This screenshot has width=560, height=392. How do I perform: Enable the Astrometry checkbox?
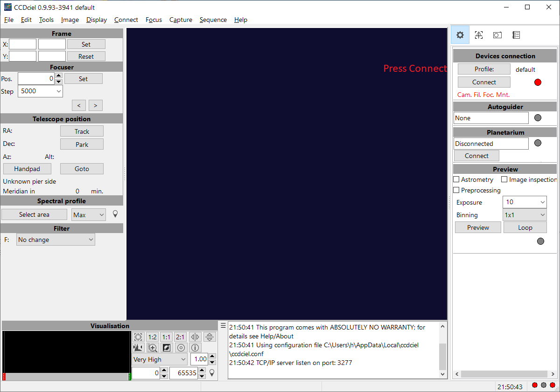457,179
